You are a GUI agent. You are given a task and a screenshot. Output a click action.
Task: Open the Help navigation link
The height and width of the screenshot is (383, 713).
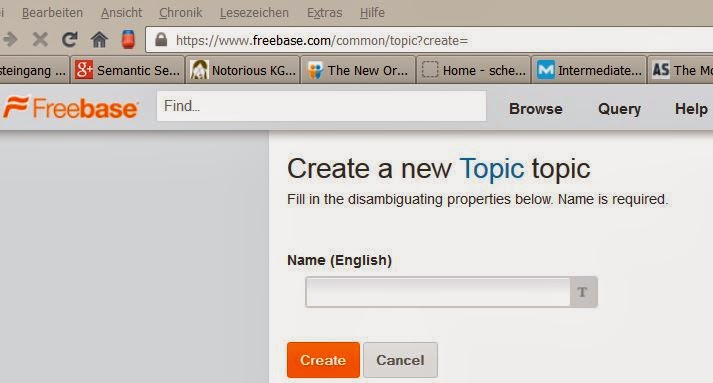point(691,109)
